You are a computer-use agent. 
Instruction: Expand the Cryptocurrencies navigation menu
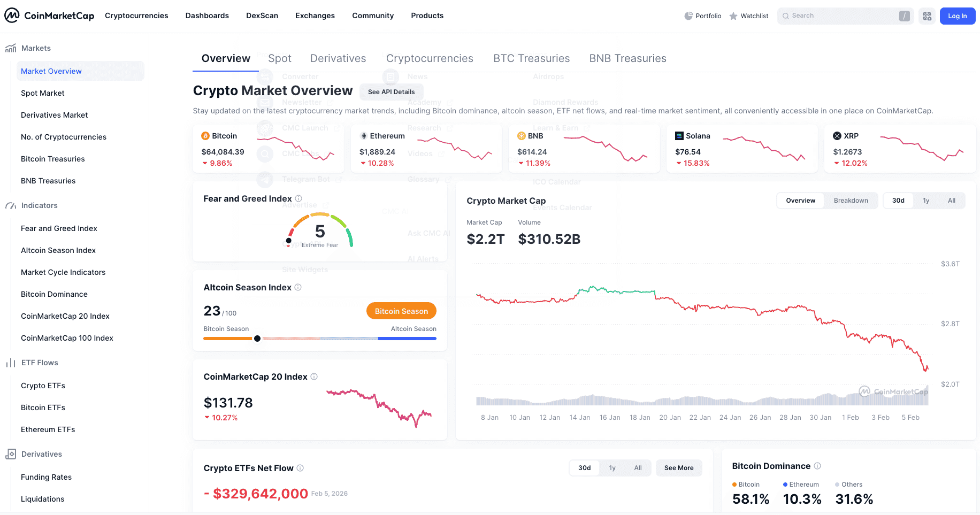coord(136,16)
